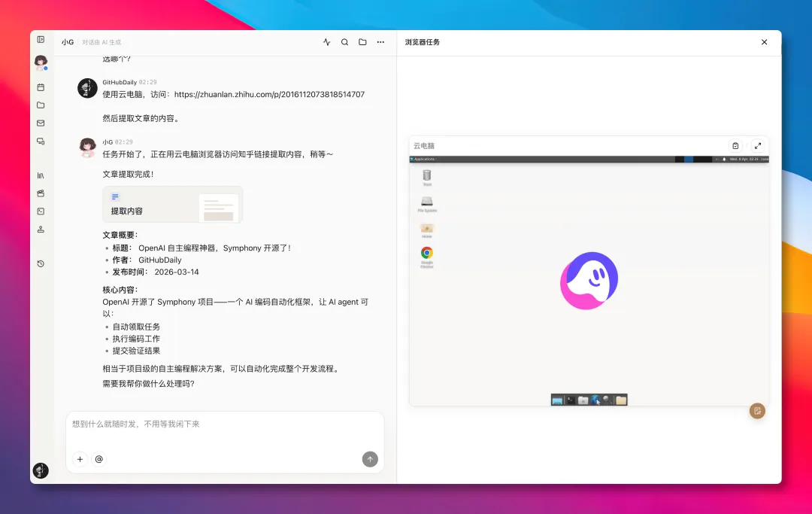
Task: Open Google Chrome on the cloud computer desktop
Action: 426,252
